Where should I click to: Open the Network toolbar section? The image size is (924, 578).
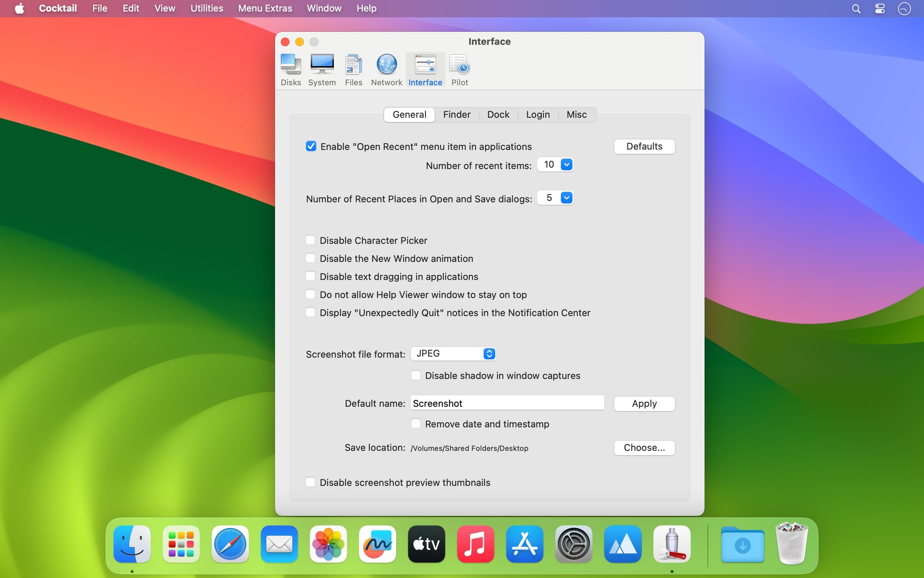(387, 70)
